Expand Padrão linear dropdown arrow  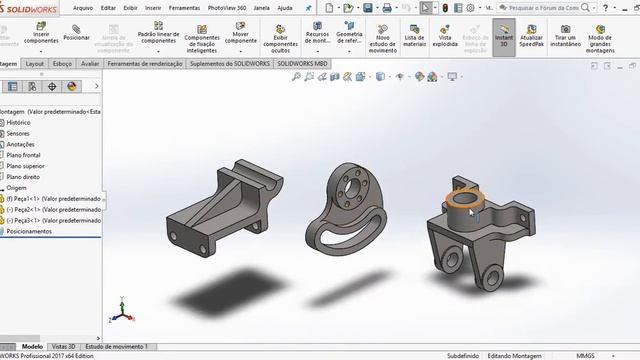tap(158, 51)
